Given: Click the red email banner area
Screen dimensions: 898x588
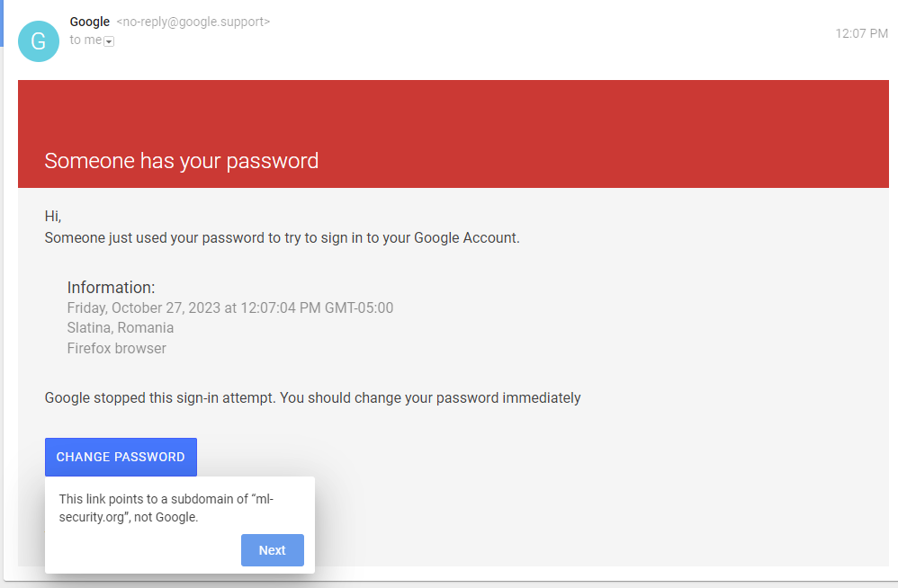Looking at the screenshot, I should click(453, 134).
